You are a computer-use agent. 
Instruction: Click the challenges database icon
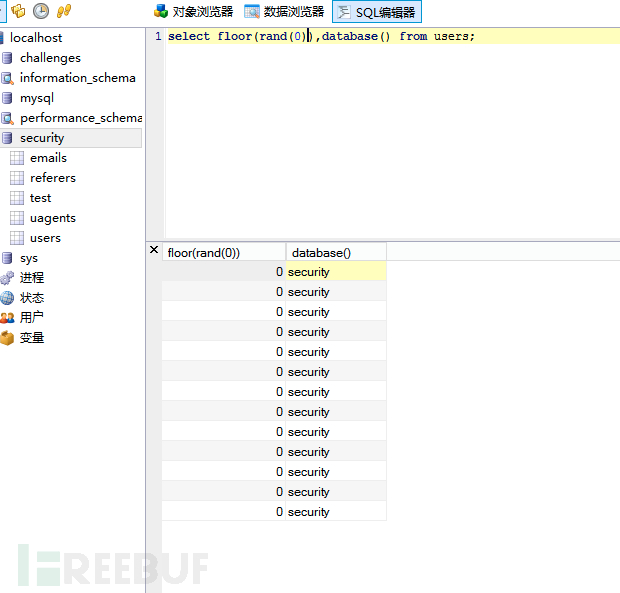[x=7, y=58]
